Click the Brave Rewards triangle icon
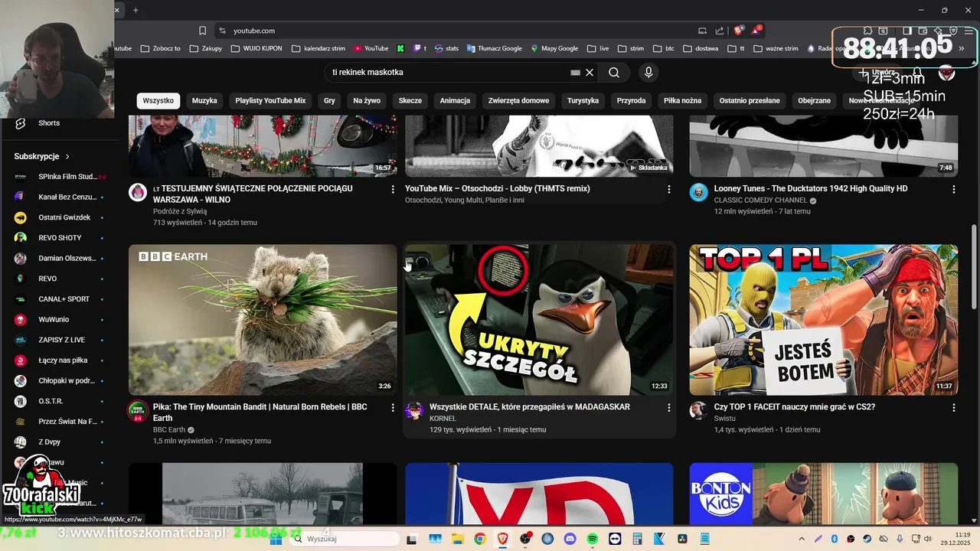The height and width of the screenshot is (551, 980). click(x=756, y=31)
